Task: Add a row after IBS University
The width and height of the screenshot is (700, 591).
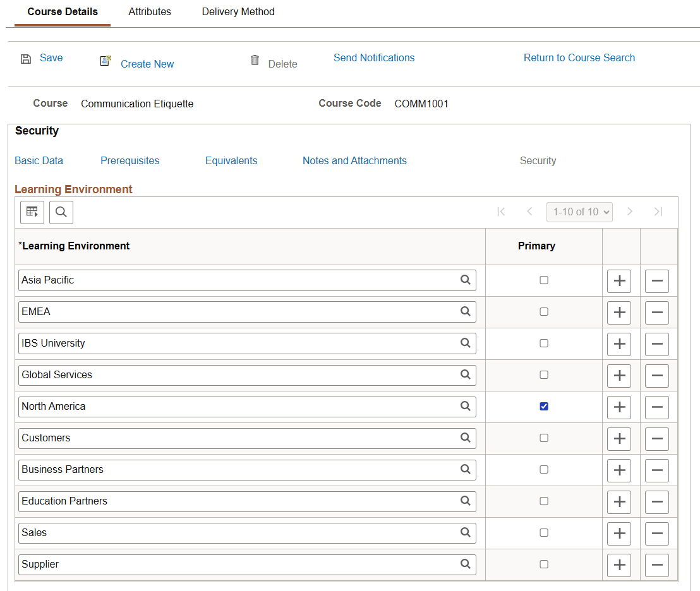Action: 619,344
